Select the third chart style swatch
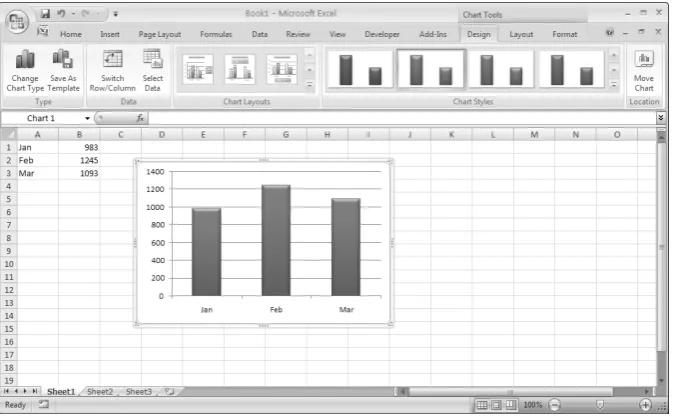Image resolution: width=673 pixels, height=416 pixels. point(501,69)
